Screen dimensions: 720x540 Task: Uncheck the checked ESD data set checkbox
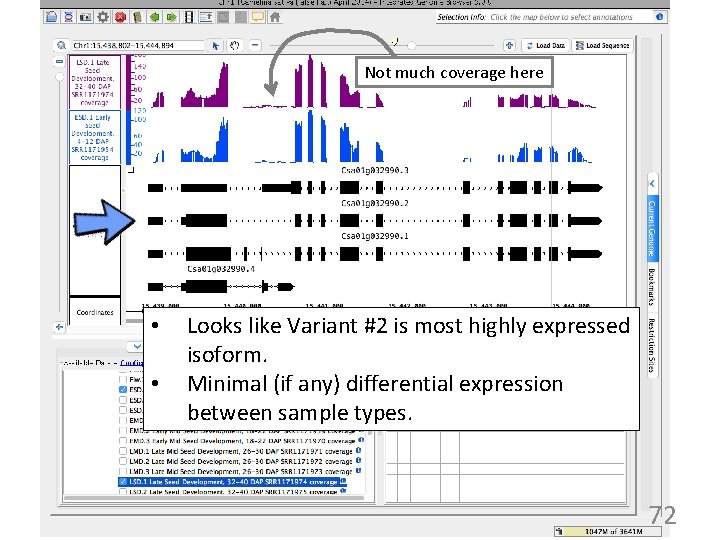pos(123,389)
